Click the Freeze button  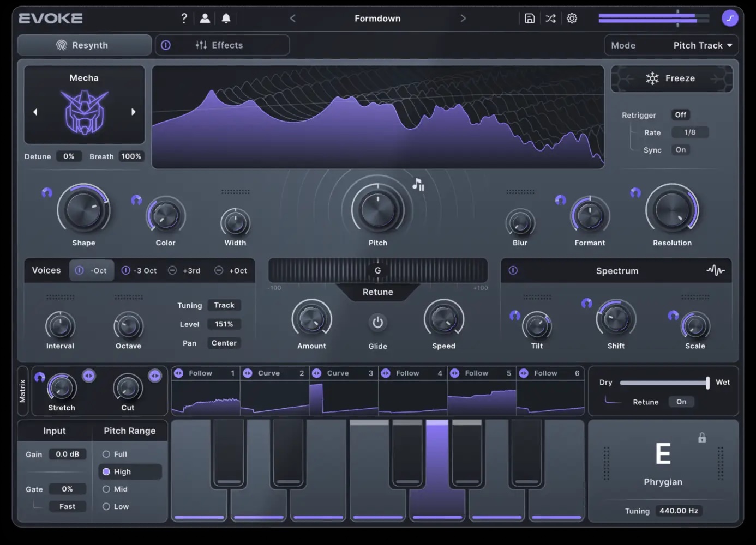[x=671, y=78]
